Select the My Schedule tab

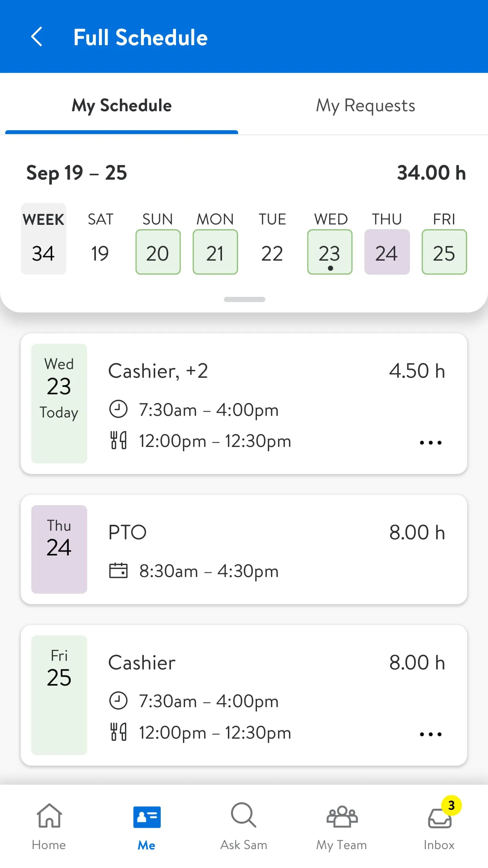point(122,105)
